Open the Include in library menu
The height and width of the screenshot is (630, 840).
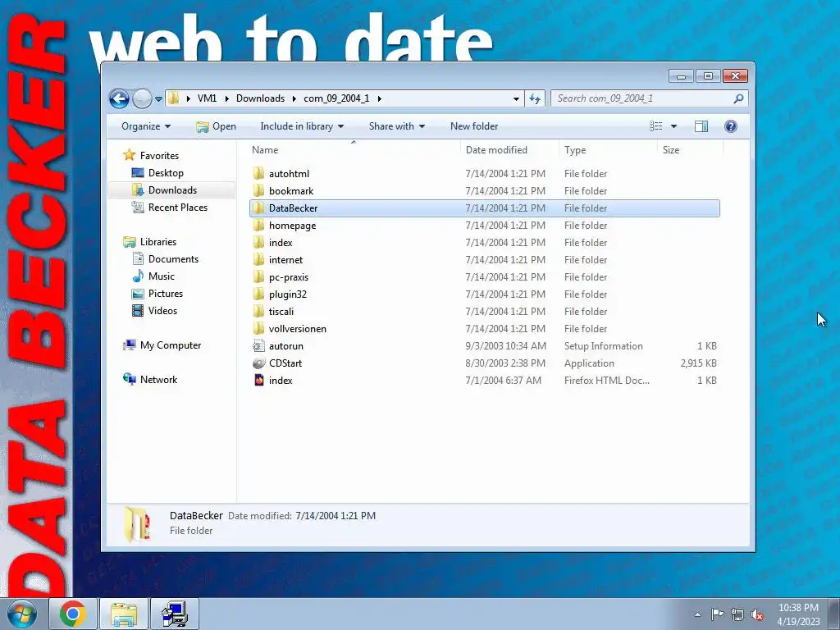coord(302,126)
